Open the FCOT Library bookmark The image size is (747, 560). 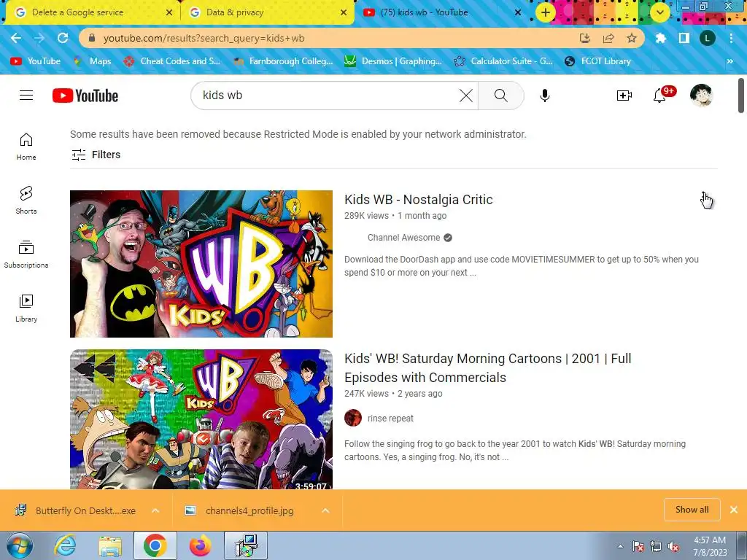[597, 61]
